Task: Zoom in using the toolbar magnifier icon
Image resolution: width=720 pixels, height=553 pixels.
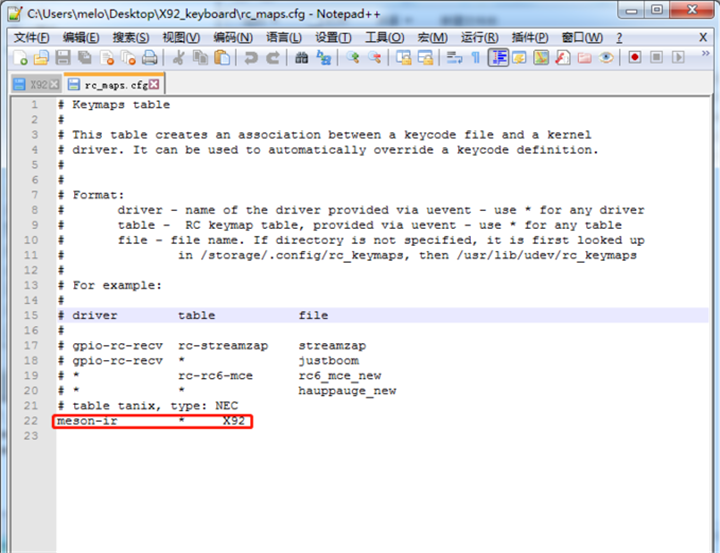Action: (353, 58)
